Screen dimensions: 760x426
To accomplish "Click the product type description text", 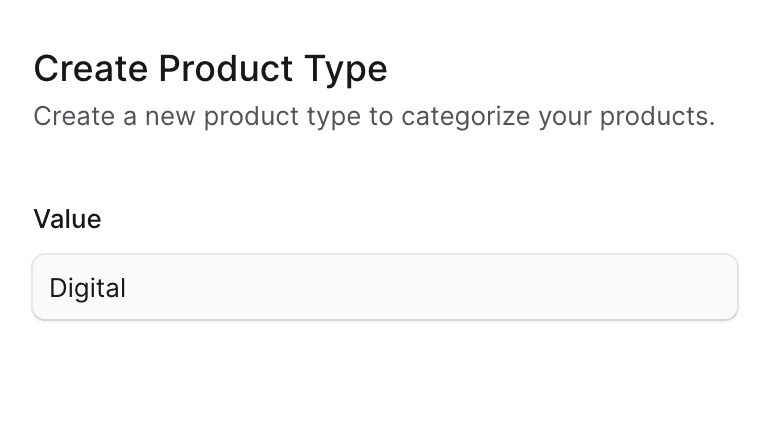I will click(374, 116).
